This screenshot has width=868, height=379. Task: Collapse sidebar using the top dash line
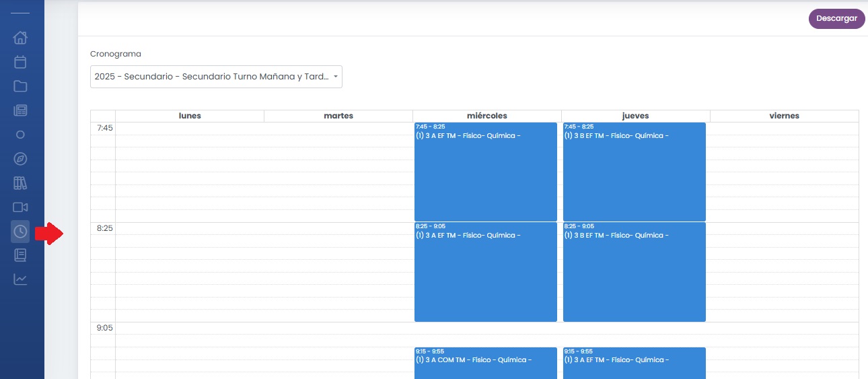[x=20, y=13]
